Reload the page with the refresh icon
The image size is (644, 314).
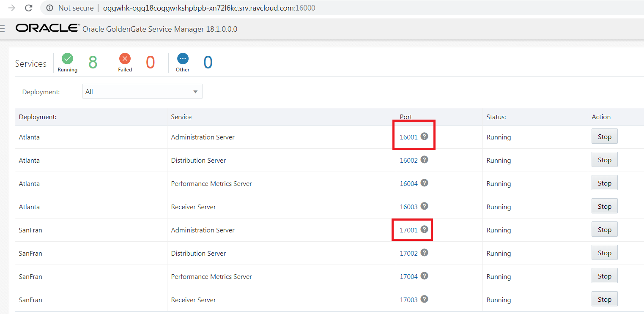coord(29,8)
